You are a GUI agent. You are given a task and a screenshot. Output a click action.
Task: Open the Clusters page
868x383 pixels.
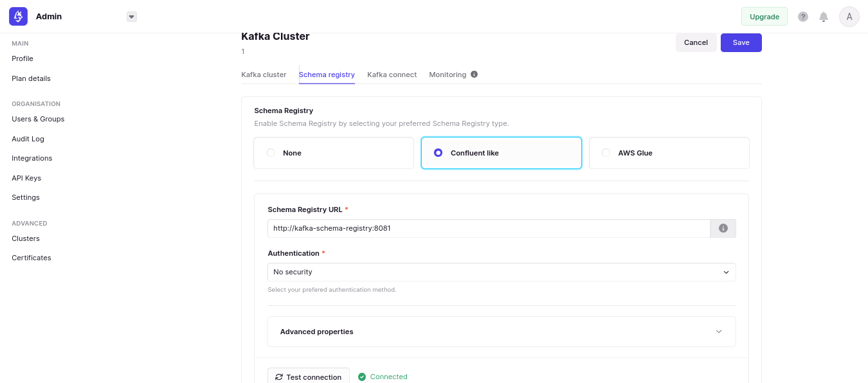26,238
